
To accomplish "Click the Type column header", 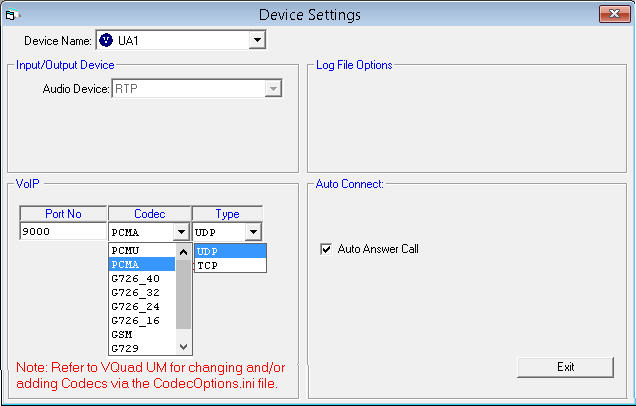I will [227, 214].
